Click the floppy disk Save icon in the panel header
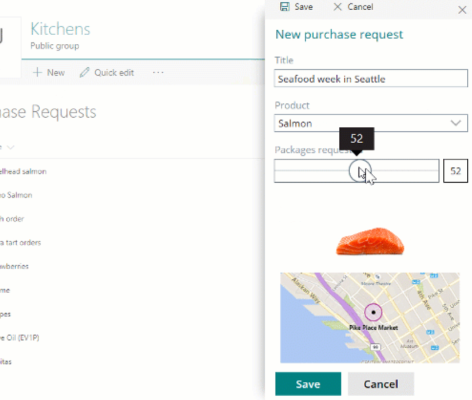This screenshot has height=400, width=472. 284,7
